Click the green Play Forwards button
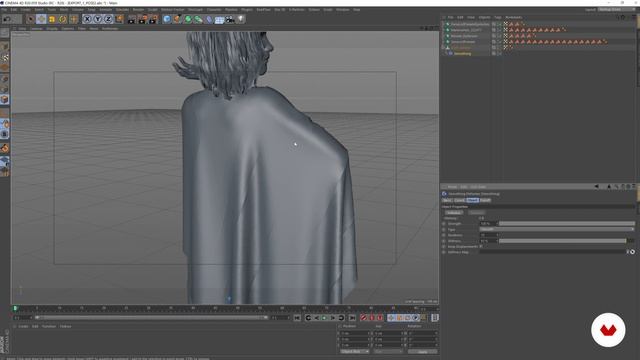 point(324,318)
